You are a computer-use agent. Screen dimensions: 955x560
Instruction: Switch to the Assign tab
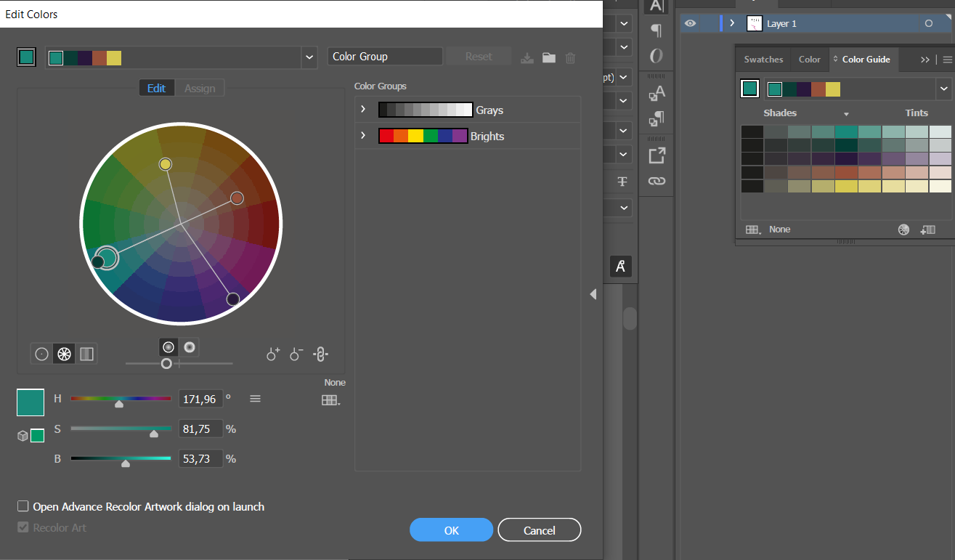coord(200,88)
